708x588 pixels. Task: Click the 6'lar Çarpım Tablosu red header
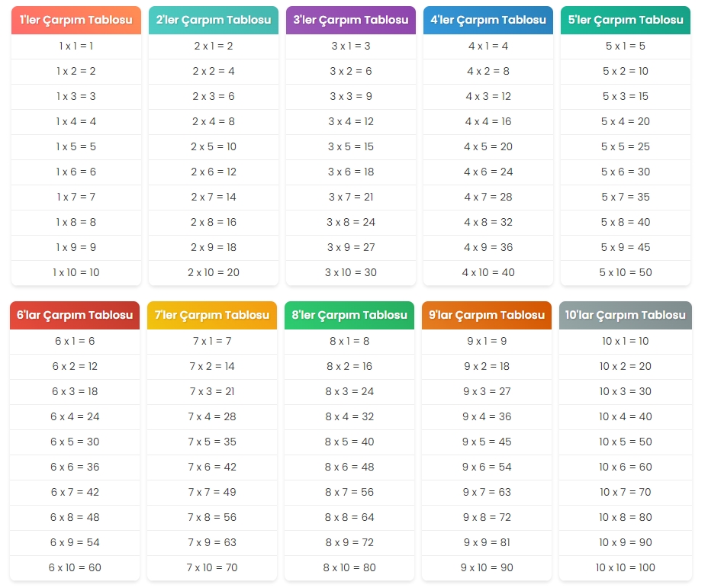coord(75,315)
